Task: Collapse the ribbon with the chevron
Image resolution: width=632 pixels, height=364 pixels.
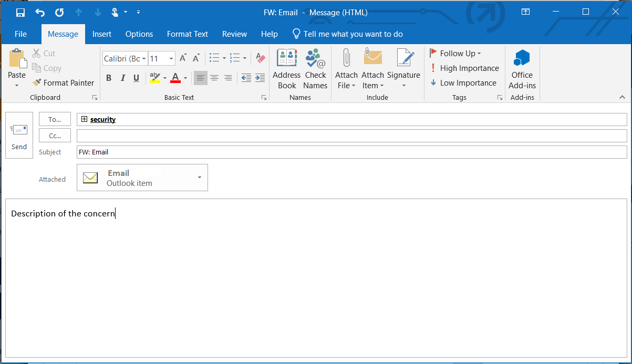Action: click(623, 97)
